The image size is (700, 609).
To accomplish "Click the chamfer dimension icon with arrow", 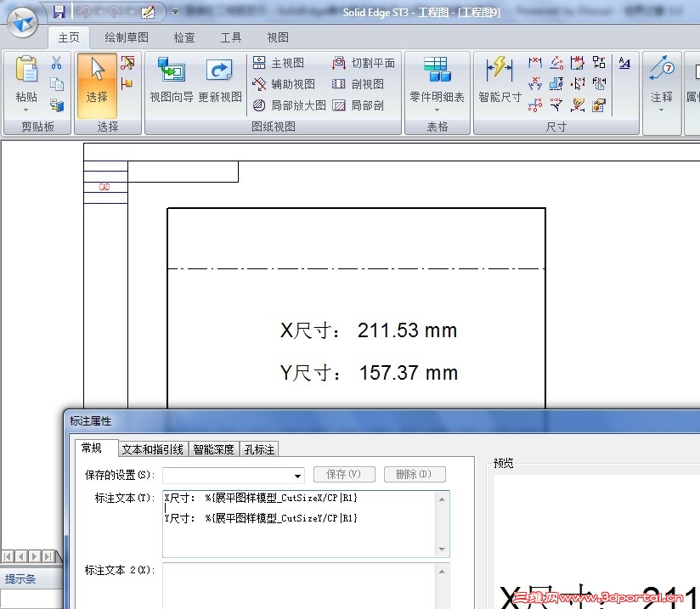I will (556, 105).
